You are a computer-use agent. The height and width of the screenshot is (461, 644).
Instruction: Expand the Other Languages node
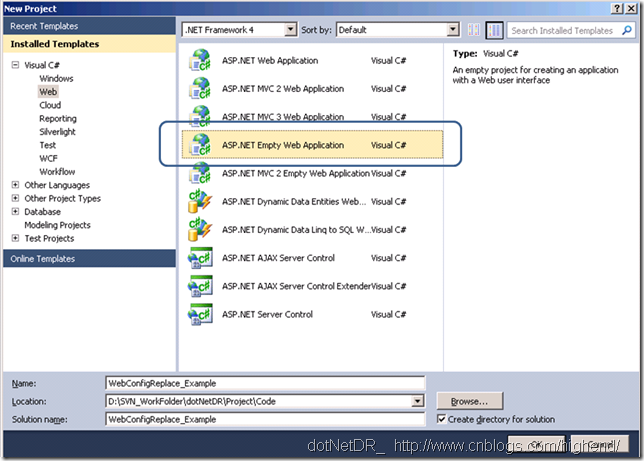click(15, 185)
